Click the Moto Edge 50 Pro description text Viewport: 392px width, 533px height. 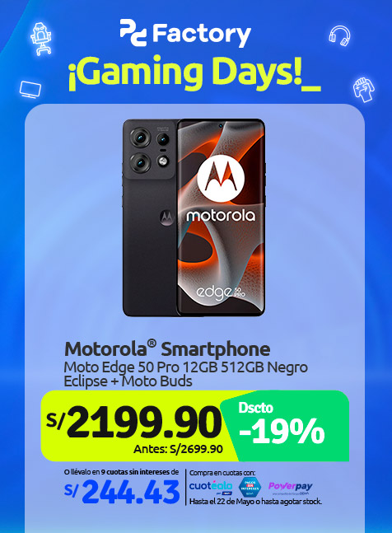(x=186, y=374)
